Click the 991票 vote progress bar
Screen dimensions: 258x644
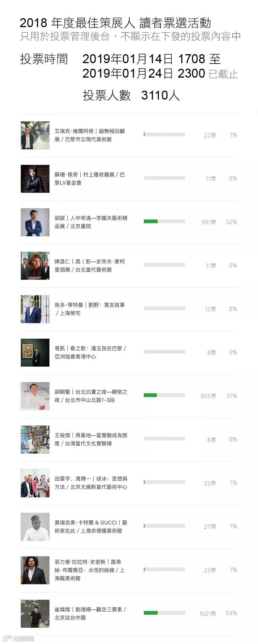[164, 221]
